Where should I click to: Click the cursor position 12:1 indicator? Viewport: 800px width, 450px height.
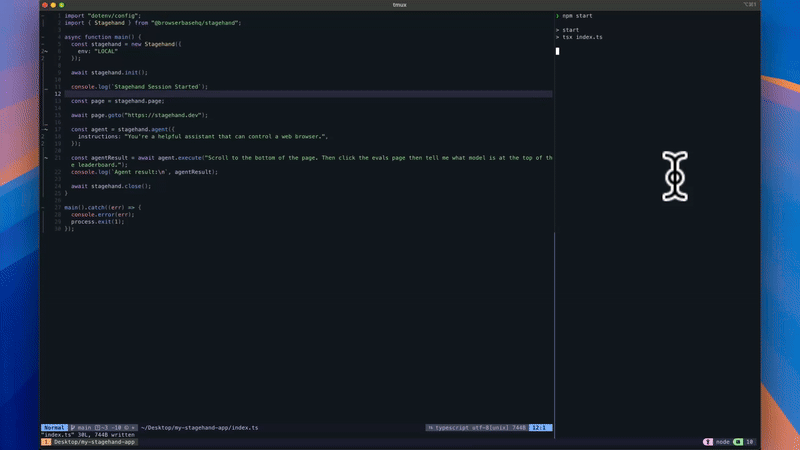point(540,428)
